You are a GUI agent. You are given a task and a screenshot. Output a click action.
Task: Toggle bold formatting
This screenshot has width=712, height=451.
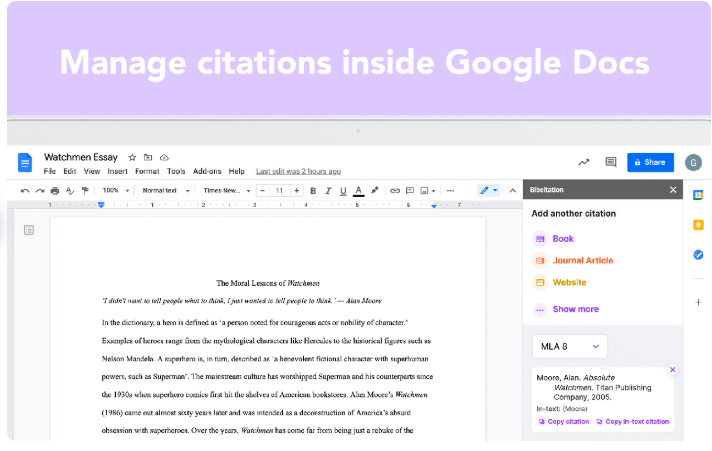313,191
